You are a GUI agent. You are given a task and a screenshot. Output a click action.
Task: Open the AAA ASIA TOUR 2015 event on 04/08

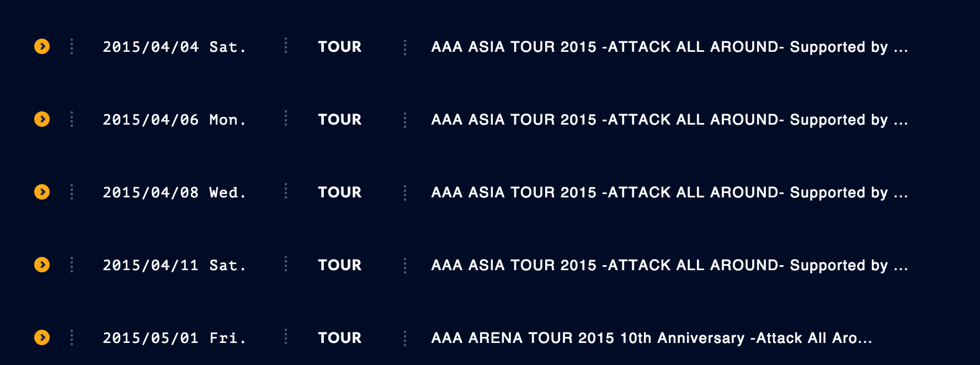coord(669,192)
